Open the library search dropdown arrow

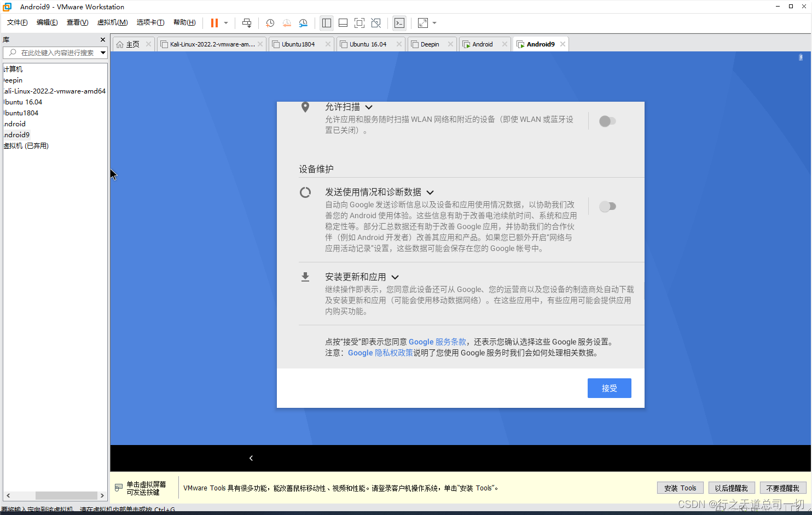click(103, 52)
